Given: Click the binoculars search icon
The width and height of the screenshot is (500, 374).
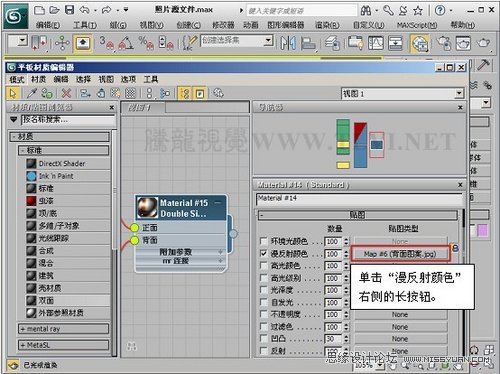Looking at the screenshot, I should [366, 11].
